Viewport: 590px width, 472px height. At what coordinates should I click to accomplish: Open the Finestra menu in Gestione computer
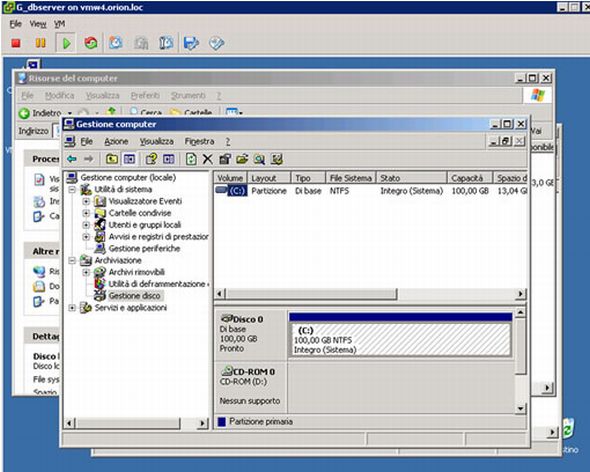click(199, 142)
